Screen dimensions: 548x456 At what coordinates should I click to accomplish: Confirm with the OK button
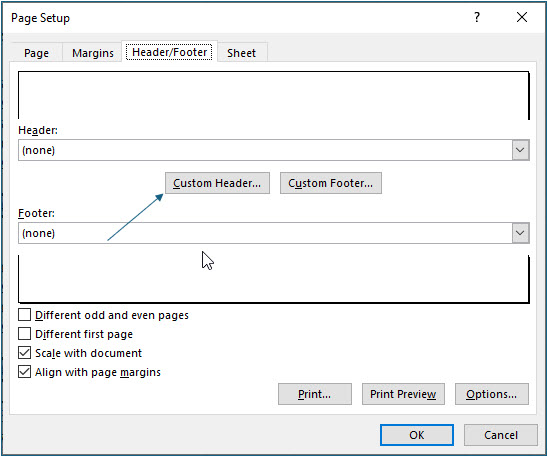tap(417, 435)
